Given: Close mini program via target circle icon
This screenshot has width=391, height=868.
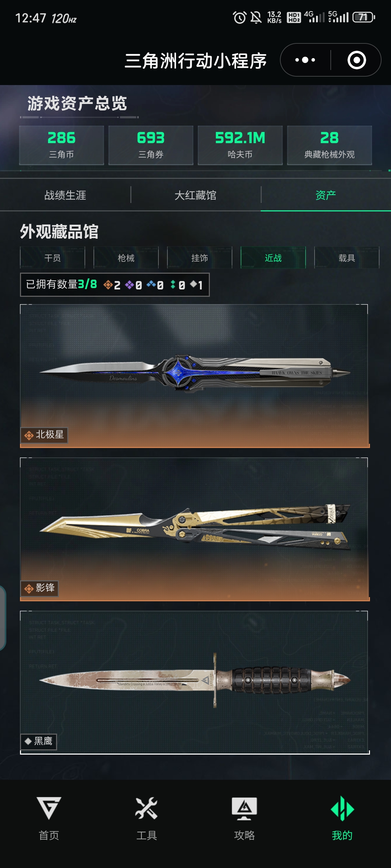Looking at the screenshot, I should pos(357,60).
